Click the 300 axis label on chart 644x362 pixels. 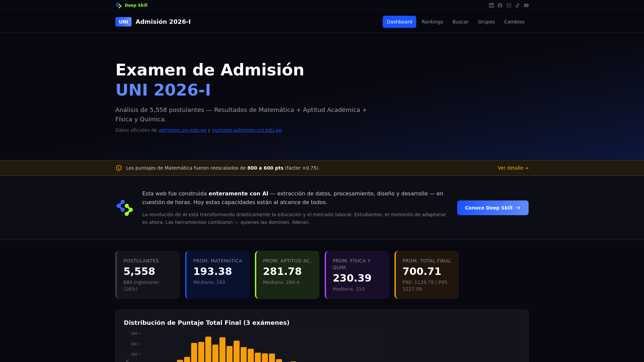tap(134, 344)
